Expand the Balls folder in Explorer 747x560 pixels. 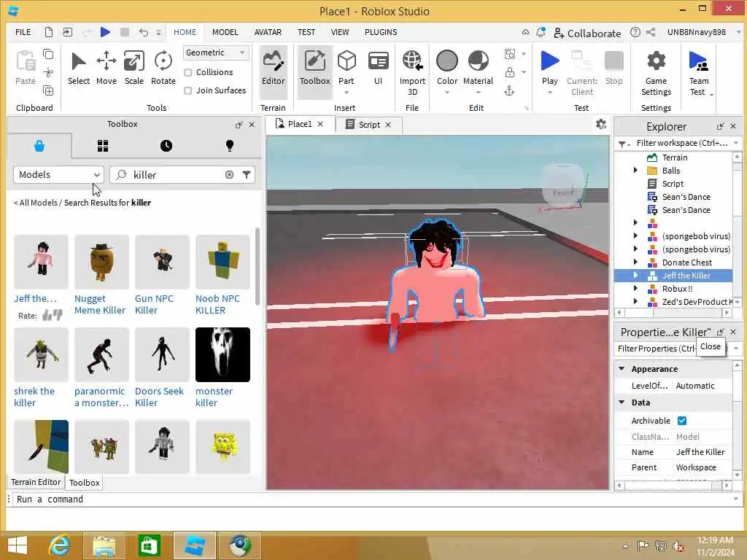point(635,170)
